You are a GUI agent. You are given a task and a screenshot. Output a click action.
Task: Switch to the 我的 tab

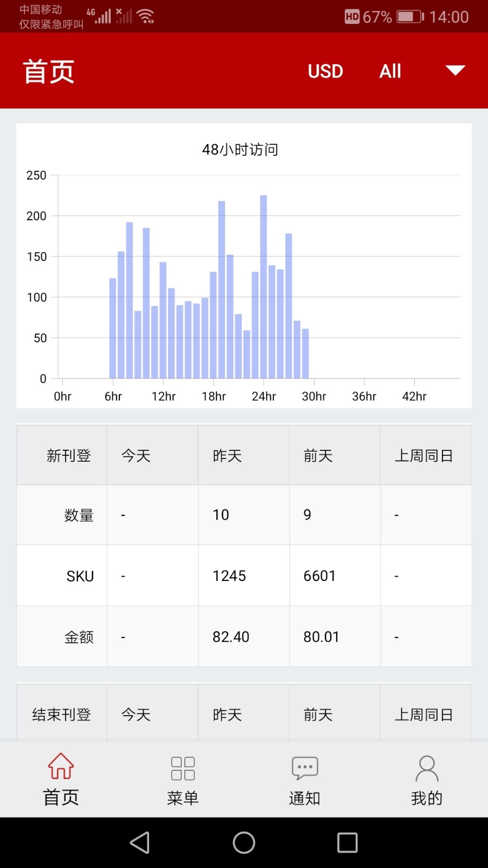pyautogui.click(x=427, y=798)
